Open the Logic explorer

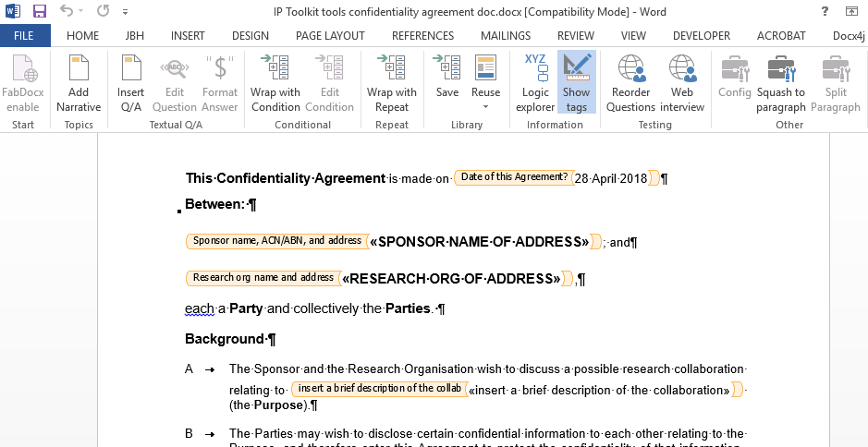(535, 83)
